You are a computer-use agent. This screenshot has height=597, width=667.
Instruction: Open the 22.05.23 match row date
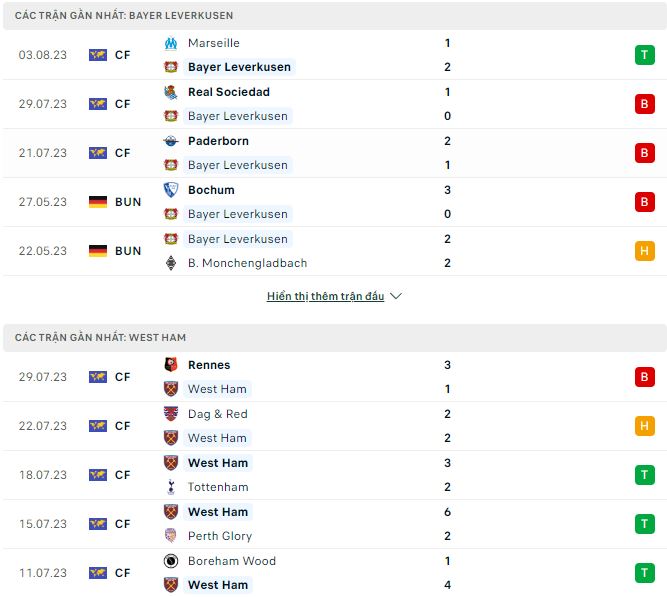click(40, 251)
